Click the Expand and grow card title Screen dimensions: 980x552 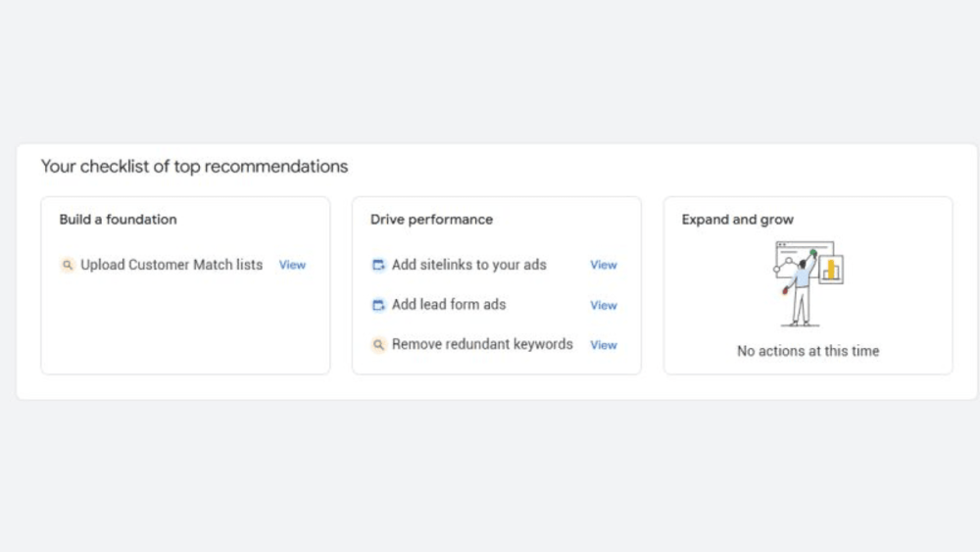point(737,220)
